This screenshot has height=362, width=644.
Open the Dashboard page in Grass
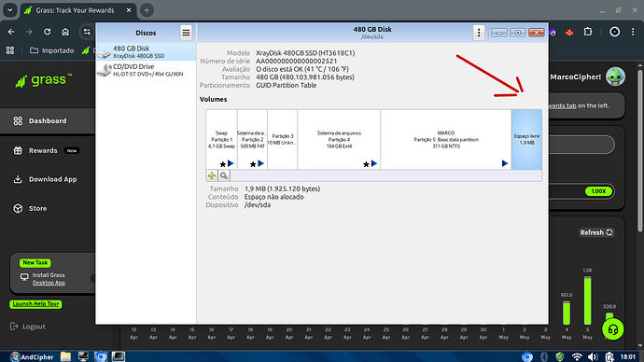[48, 120]
